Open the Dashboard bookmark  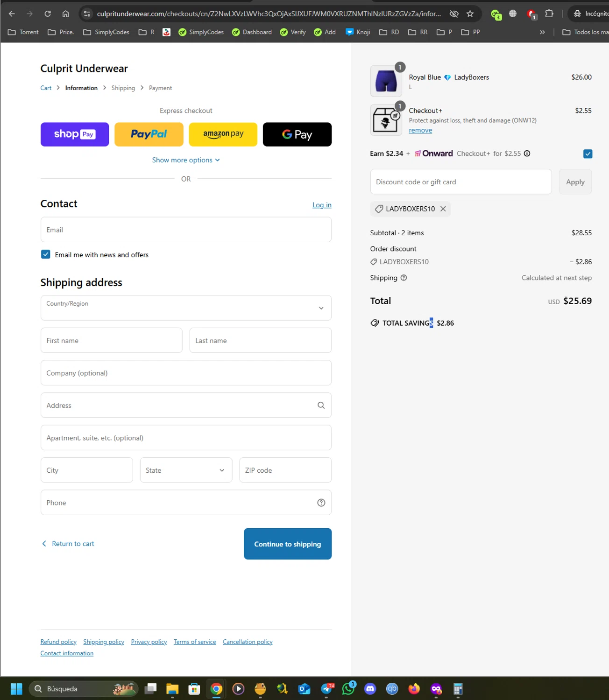click(252, 32)
